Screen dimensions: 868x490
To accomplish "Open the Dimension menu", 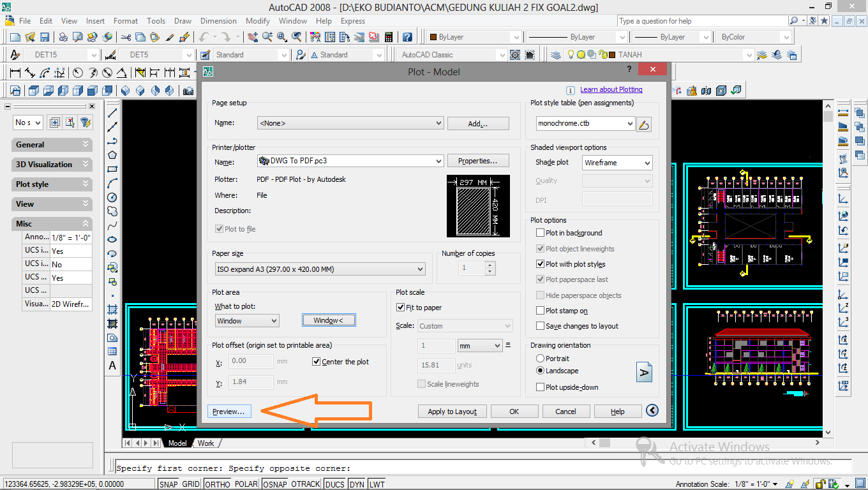I will [x=218, y=21].
